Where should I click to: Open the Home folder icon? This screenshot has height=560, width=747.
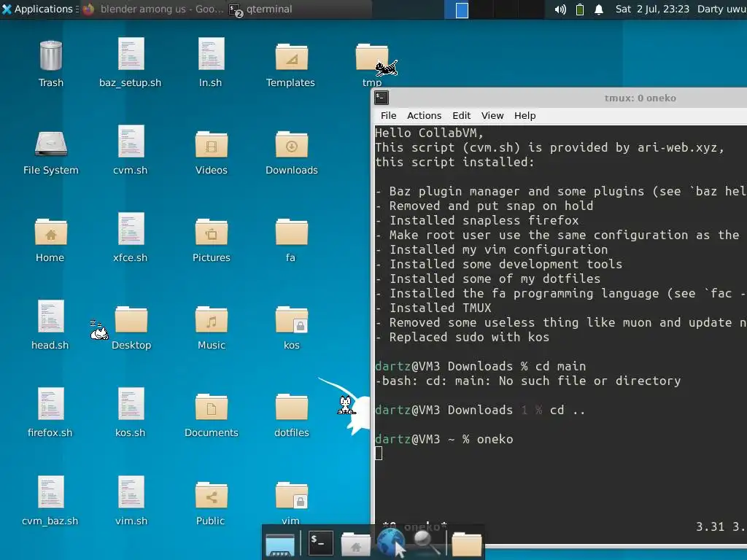(x=50, y=232)
